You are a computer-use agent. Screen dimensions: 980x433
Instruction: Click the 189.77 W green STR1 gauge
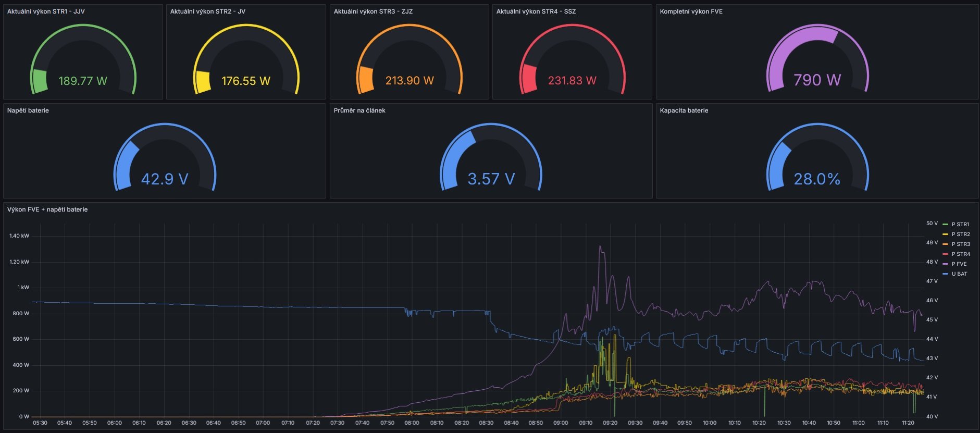83,59
